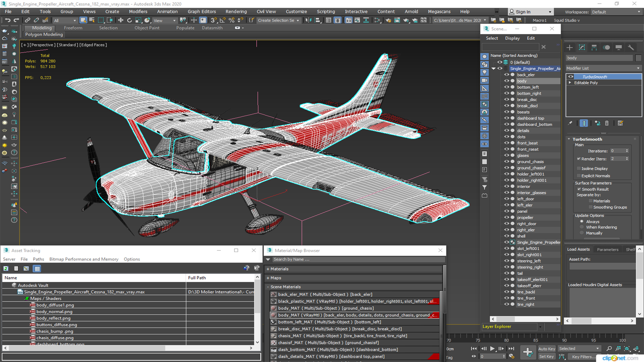Switch Asset Tracking to table view icon
Image resolution: width=644 pixels, height=362 pixels.
37,268
